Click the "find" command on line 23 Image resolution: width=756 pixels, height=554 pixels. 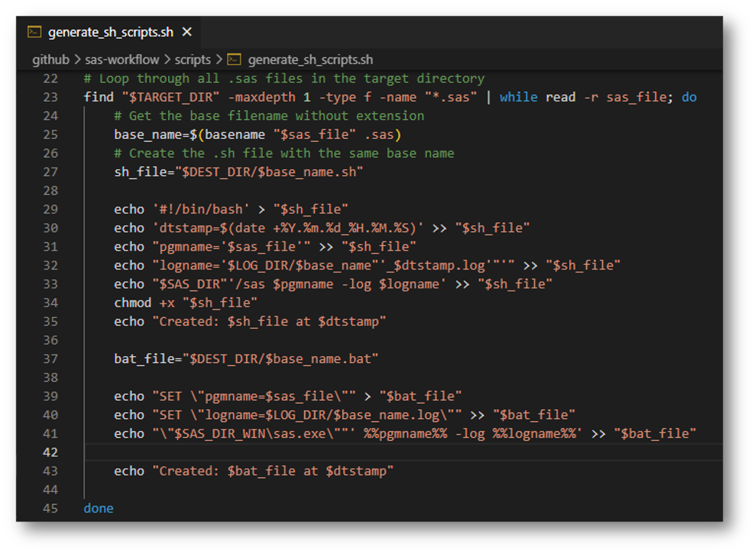coord(98,97)
